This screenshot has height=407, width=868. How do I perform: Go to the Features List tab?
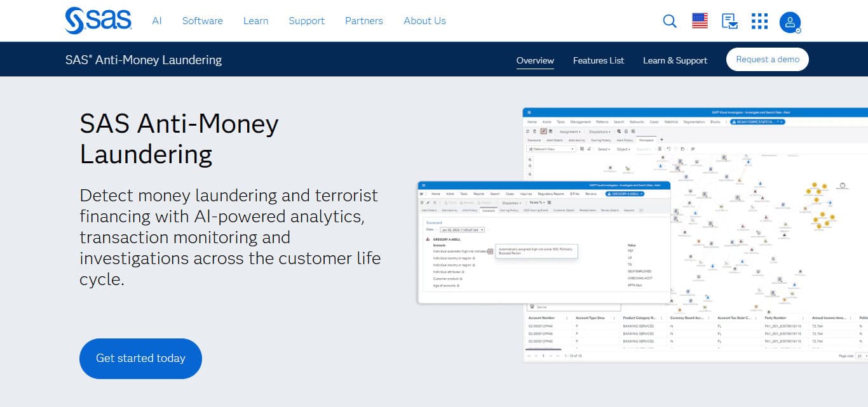[599, 60]
